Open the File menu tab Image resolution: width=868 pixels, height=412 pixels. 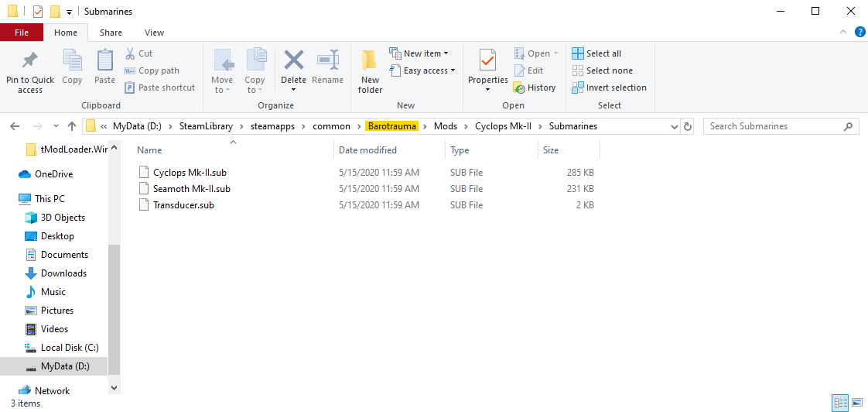click(x=22, y=33)
